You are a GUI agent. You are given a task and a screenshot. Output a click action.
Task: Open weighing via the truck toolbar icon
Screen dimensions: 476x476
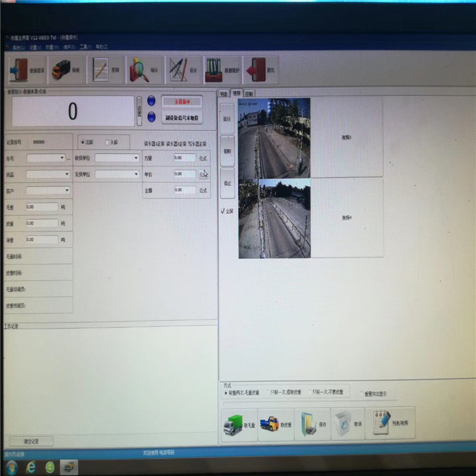61,70
